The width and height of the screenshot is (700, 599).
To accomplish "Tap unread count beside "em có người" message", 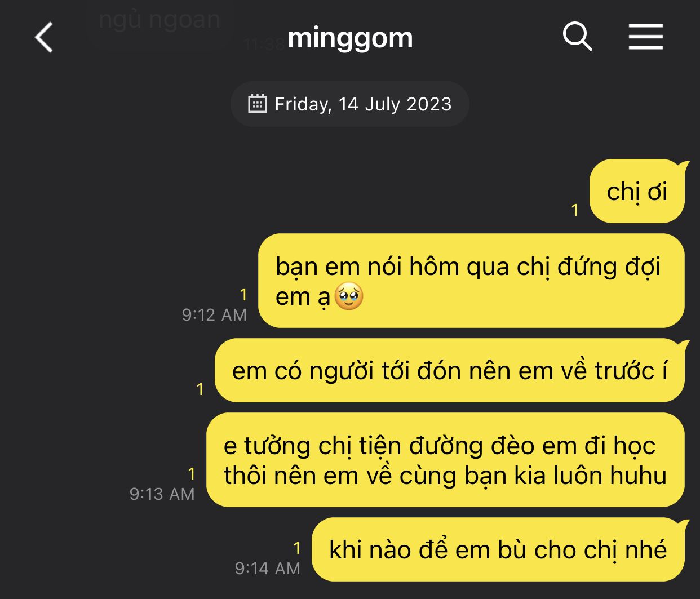I will (200, 389).
